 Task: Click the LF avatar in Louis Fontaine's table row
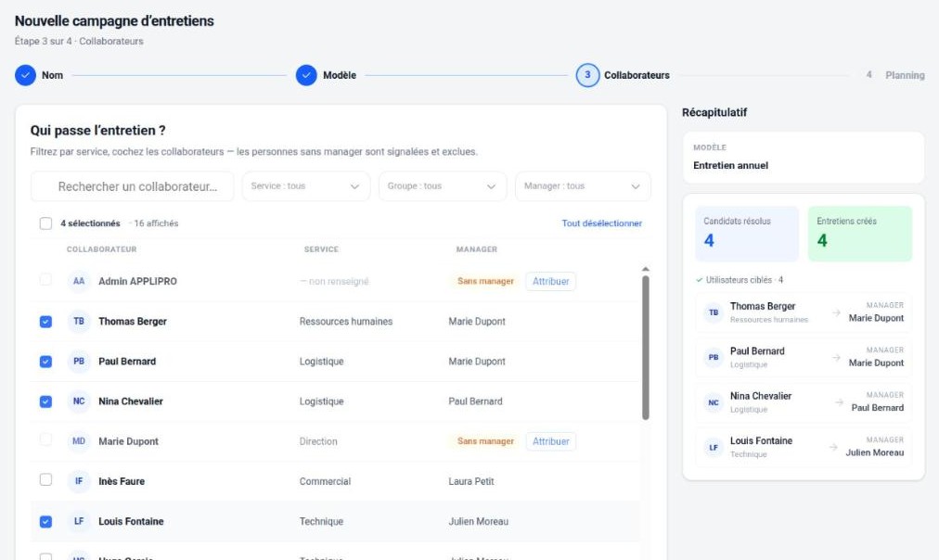click(79, 521)
